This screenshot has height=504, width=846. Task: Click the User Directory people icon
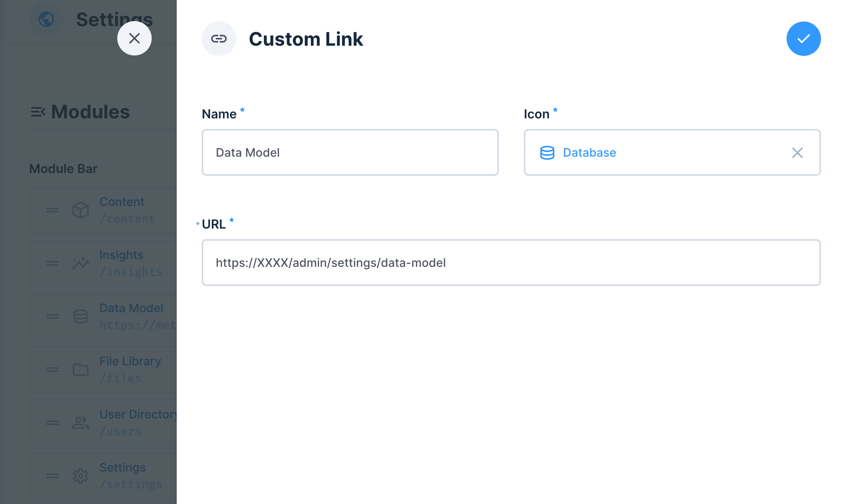pos(80,423)
